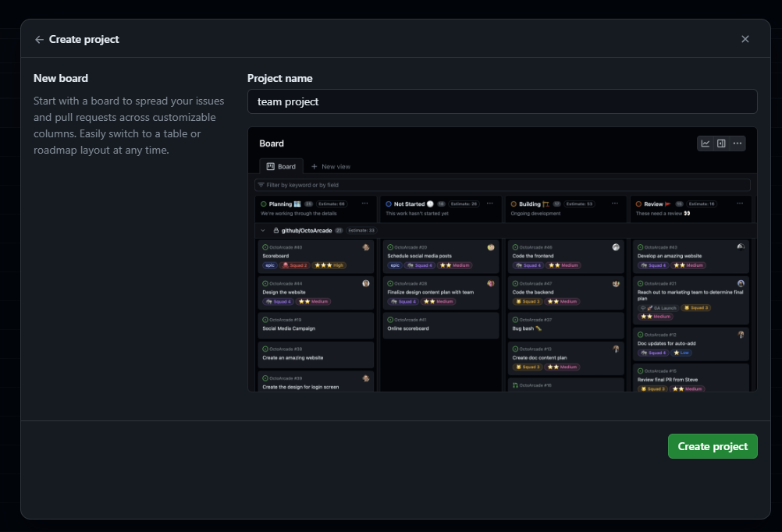Viewport: 782px width, 532px height.
Task: Click the Not Started blue status circle
Action: [389, 204]
